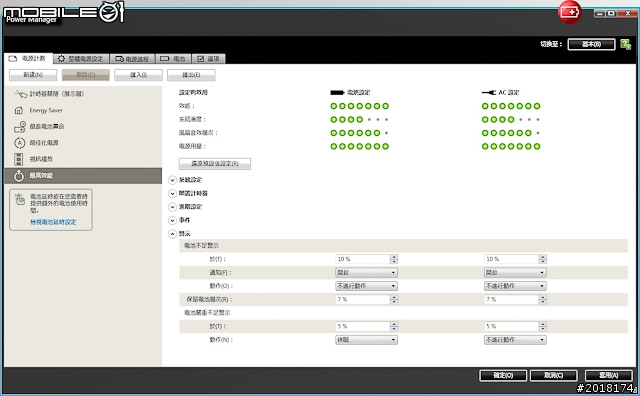
Task: Expand the 進階設定 section
Action: [x=172, y=207]
